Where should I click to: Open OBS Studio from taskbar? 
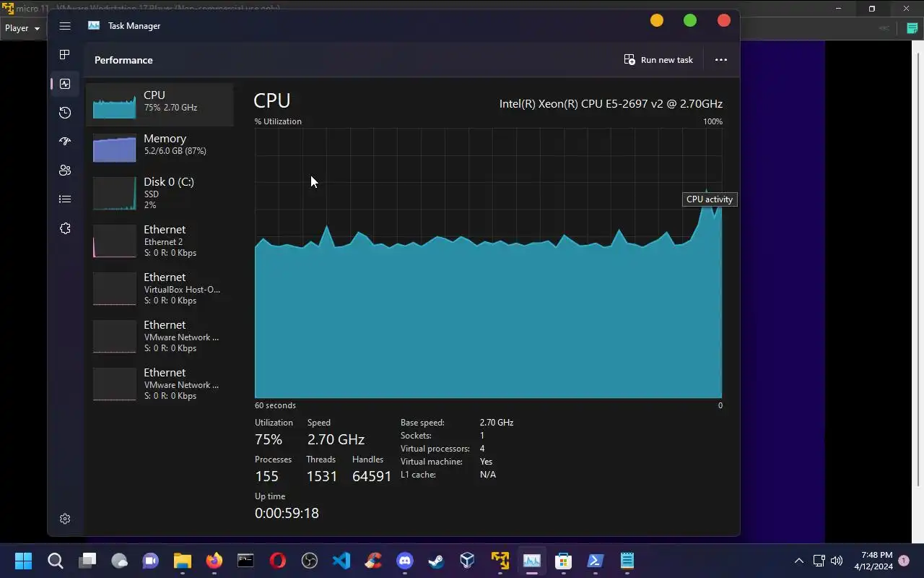[x=310, y=561]
